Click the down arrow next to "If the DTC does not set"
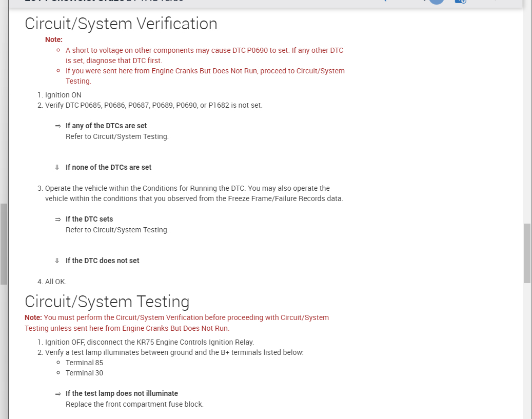The width and height of the screenshot is (532, 419). coord(57,261)
